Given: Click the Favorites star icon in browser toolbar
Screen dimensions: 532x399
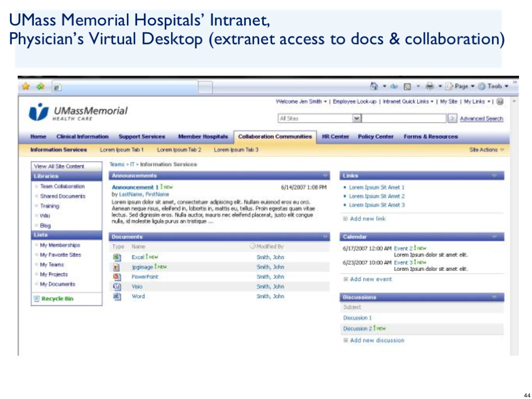Looking at the screenshot, I should (26, 86).
